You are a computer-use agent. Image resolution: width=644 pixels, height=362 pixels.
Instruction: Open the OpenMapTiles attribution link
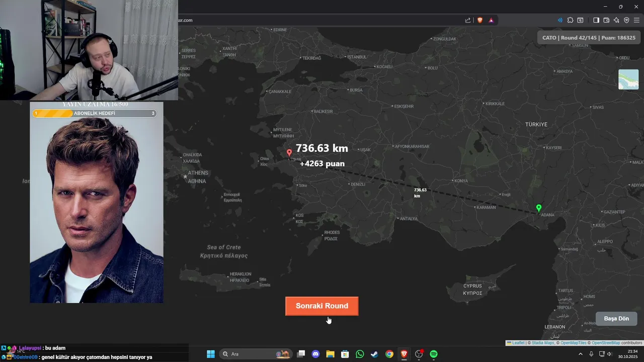pyautogui.click(x=574, y=343)
